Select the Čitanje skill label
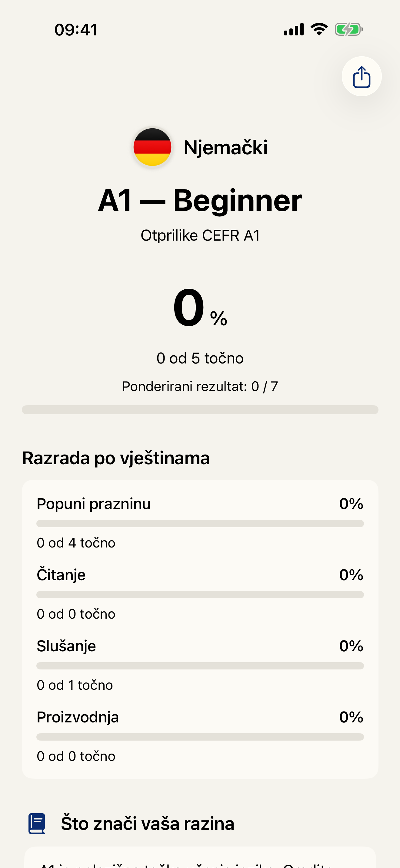 click(61, 575)
